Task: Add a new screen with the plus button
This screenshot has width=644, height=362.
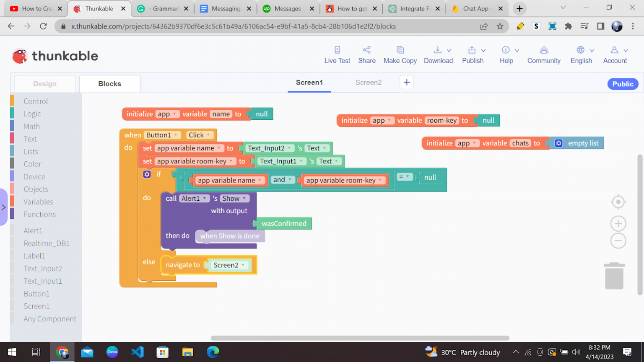Action: pos(406,82)
